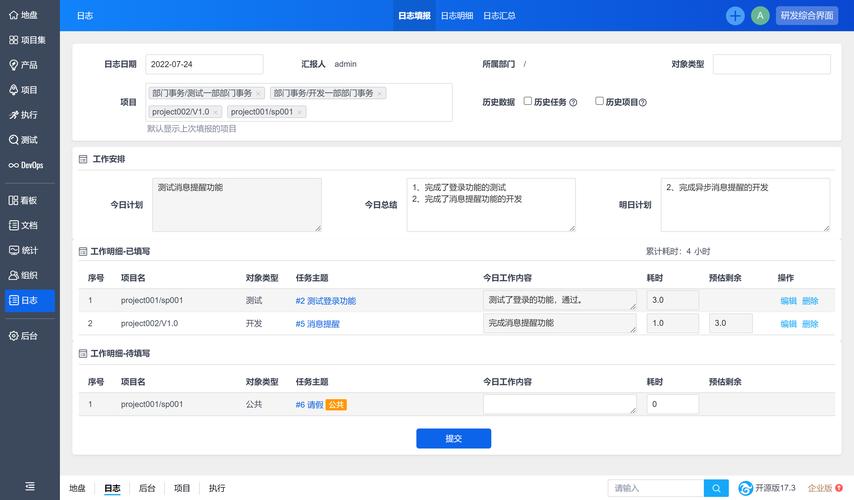Enable the 历史任务 checkbox

527,101
